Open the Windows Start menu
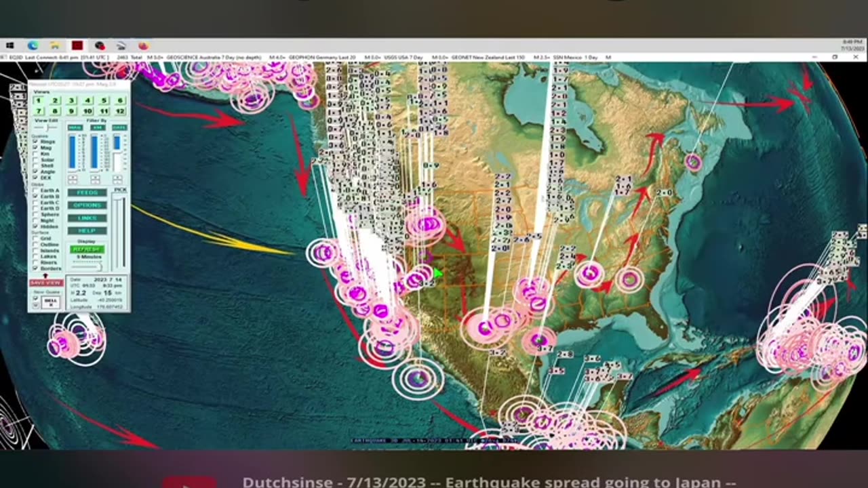Viewport: 868px width, 488px height. point(9,45)
